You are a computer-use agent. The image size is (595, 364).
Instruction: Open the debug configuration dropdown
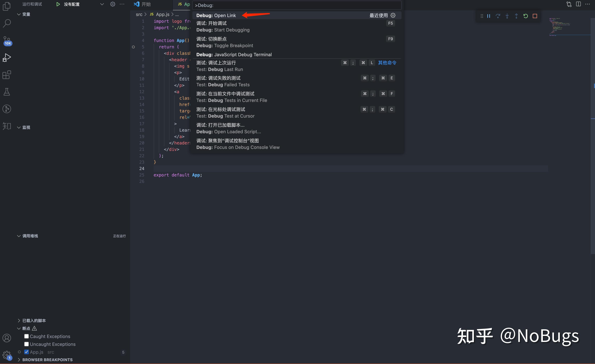pyautogui.click(x=102, y=4)
